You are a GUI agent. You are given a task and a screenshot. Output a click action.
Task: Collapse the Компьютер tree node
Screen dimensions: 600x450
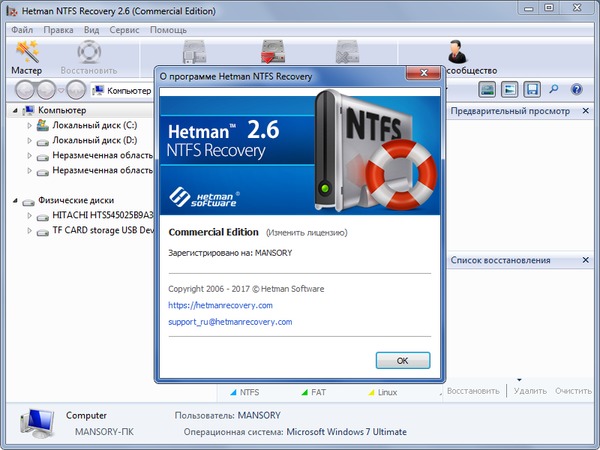pos(15,111)
